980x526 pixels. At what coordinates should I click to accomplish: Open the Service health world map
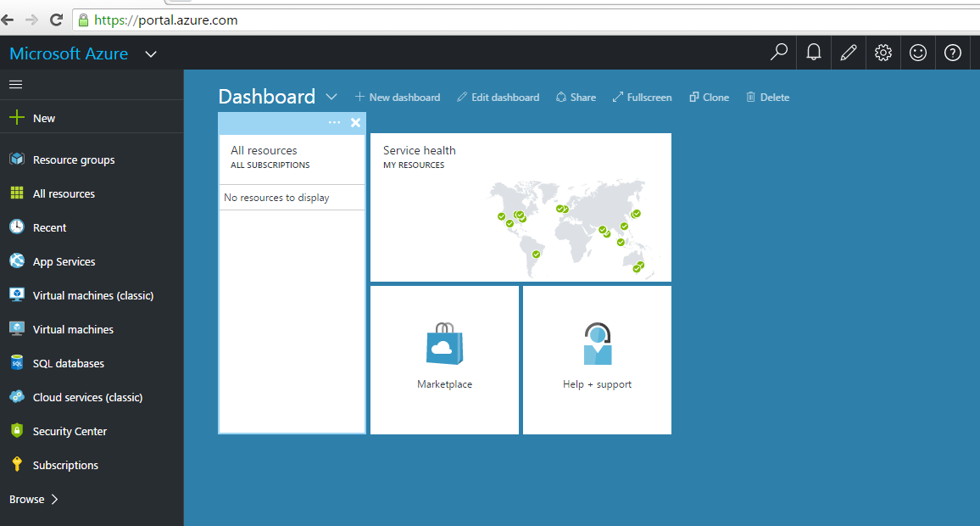pyautogui.click(x=572, y=230)
